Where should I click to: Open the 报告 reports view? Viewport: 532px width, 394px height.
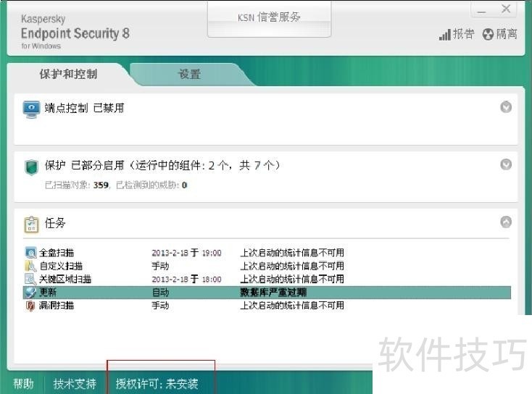(x=457, y=34)
